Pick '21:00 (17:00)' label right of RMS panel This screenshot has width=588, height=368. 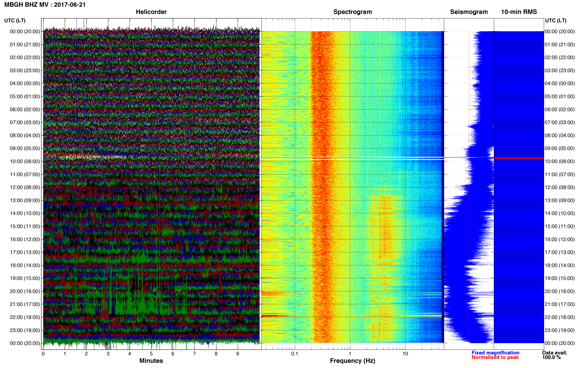(x=560, y=304)
